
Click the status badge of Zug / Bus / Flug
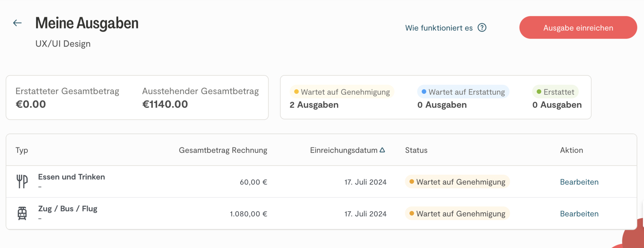(457, 214)
